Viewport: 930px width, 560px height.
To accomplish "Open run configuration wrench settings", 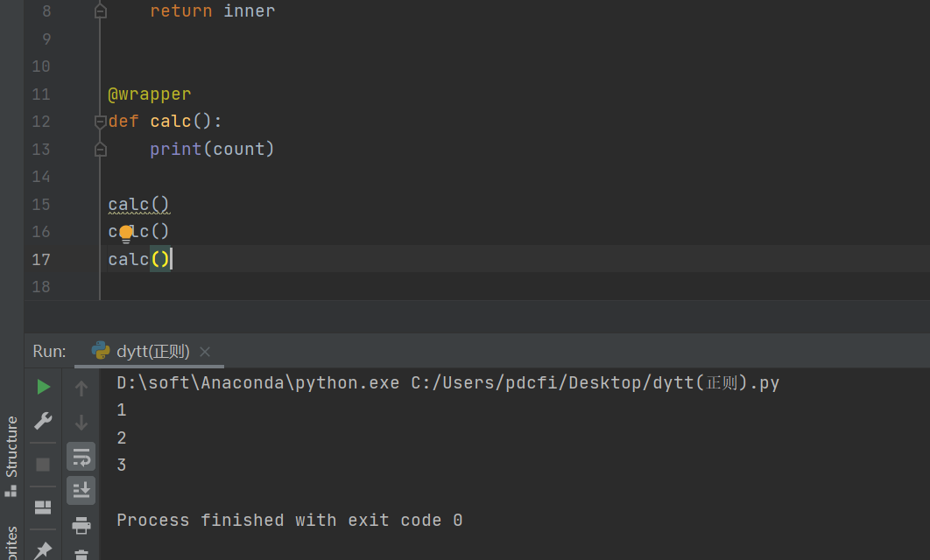I will point(43,422).
